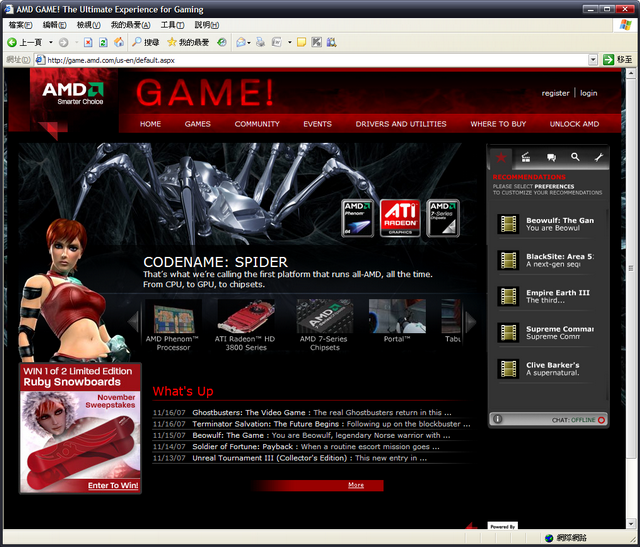Open DRIVERS AND UTILITIES navigation item
Screen dimensions: 640x547
(401, 124)
